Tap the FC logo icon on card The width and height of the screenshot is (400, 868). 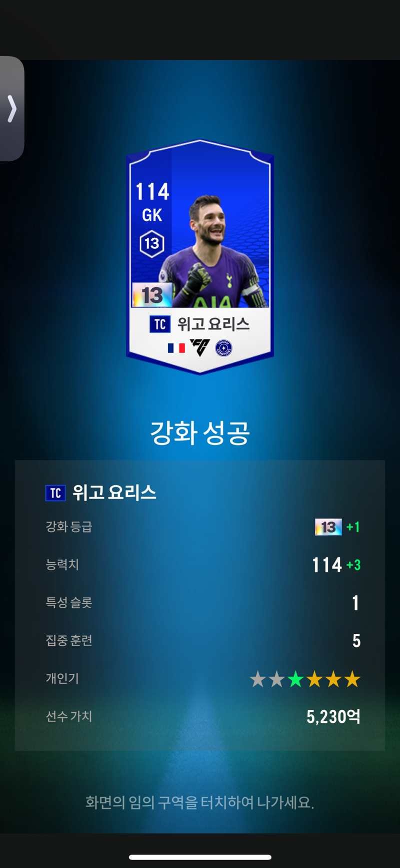[x=200, y=348]
